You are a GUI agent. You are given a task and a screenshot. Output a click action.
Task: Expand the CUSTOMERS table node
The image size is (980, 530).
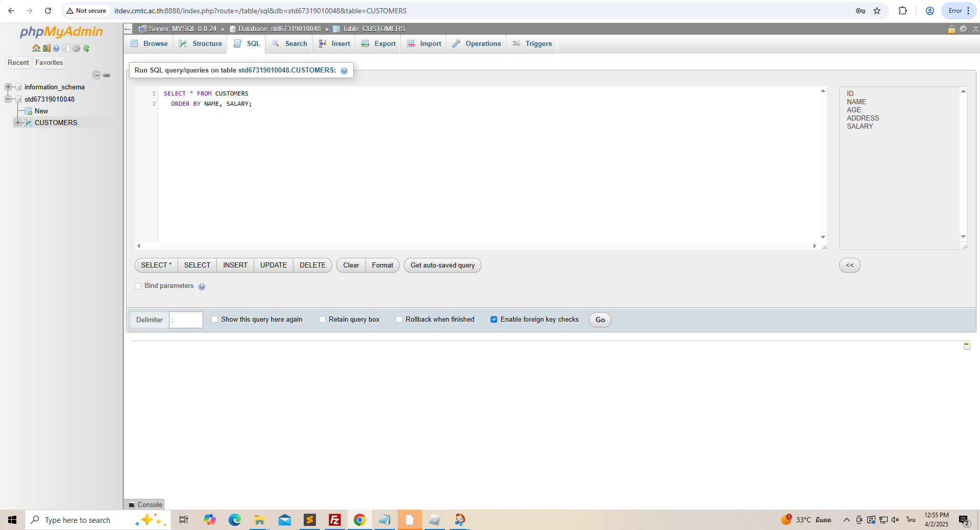coord(18,123)
